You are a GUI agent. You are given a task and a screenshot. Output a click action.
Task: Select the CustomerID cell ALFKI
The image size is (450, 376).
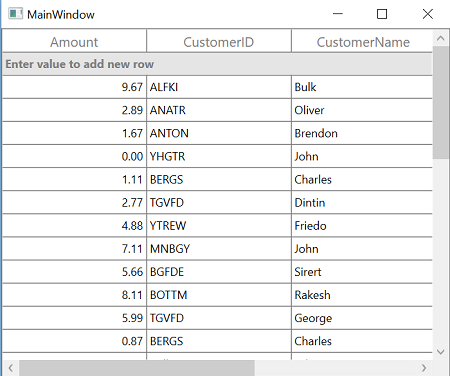[219, 87]
